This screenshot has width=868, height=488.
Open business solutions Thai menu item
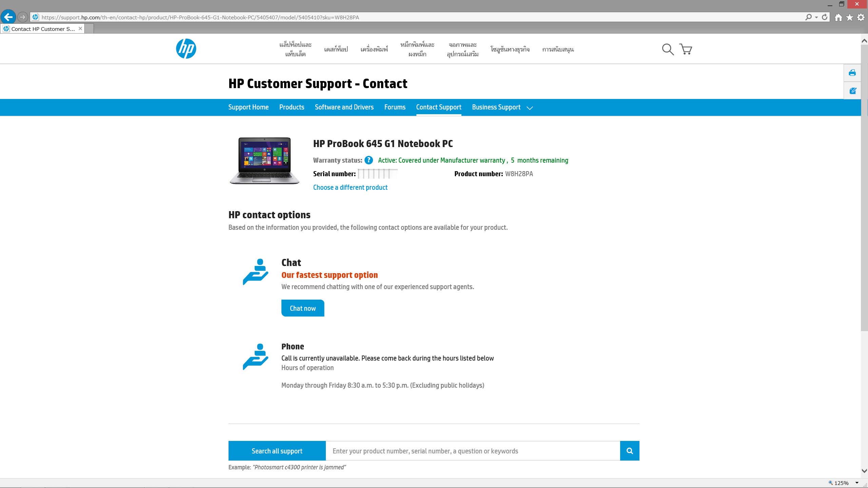click(x=510, y=49)
